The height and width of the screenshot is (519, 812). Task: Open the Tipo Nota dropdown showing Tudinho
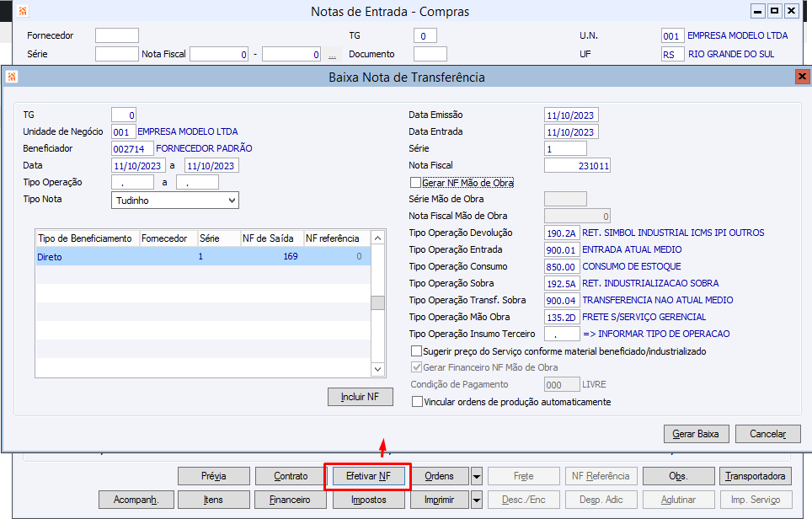[175, 201]
